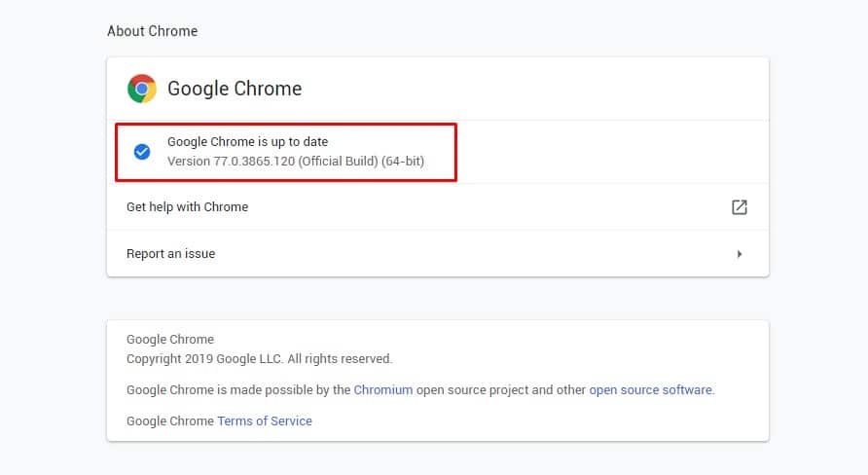Click 'Google Chrome' text before Terms of Service
868x475 pixels.
coord(170,421)
